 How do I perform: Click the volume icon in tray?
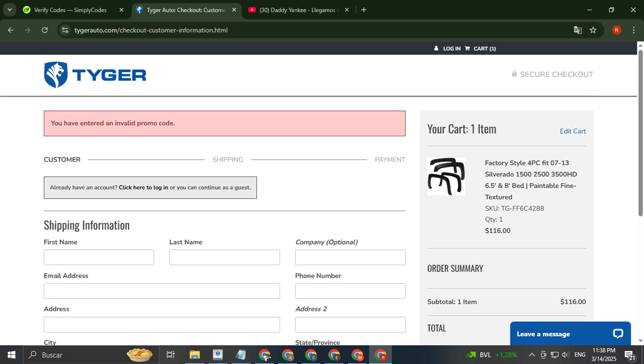coord(565,355)
